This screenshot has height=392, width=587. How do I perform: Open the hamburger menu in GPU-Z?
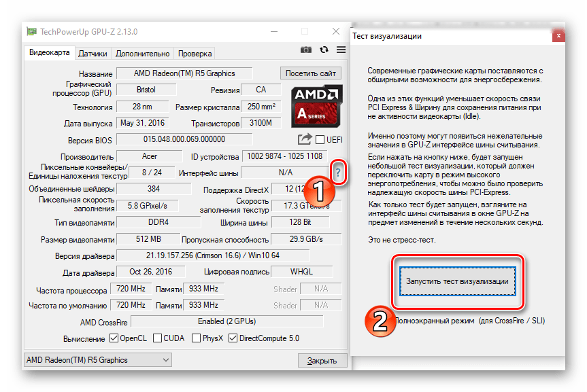pyautogui.click(x=340, y=50)
